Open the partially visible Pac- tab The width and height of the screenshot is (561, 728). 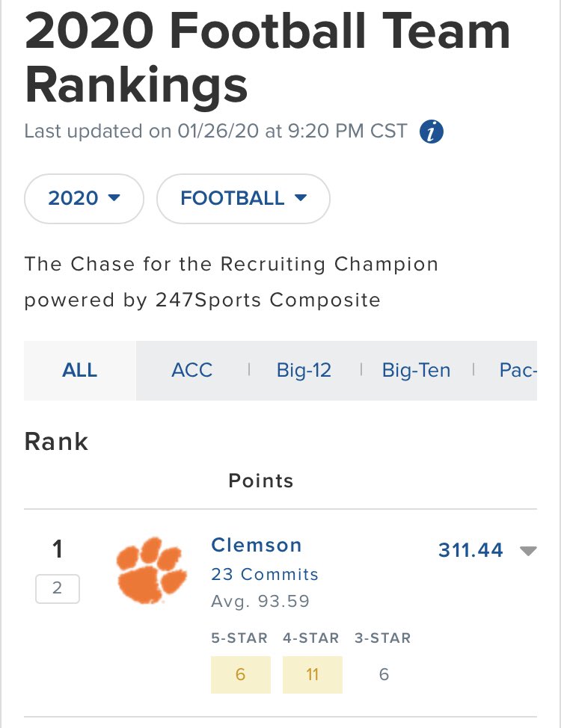(517, 370)
